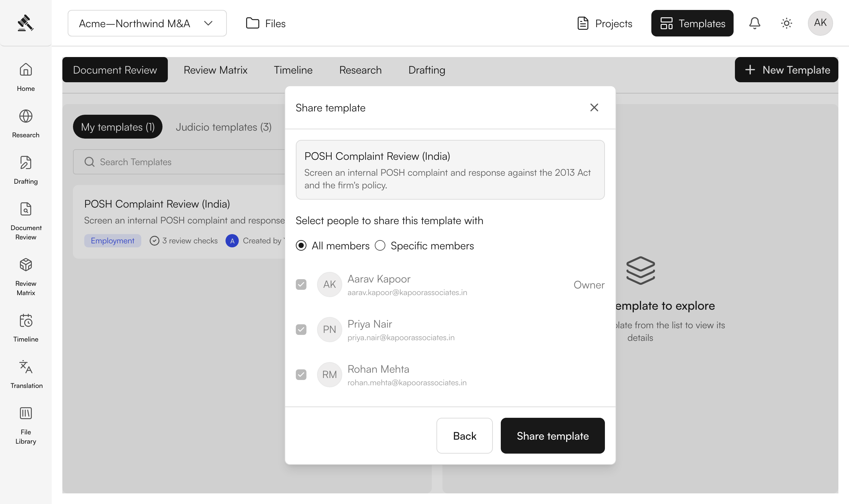The height and width of the screenshot is (504, 849).
Task: Create a New Template
Action: [787, 70]
